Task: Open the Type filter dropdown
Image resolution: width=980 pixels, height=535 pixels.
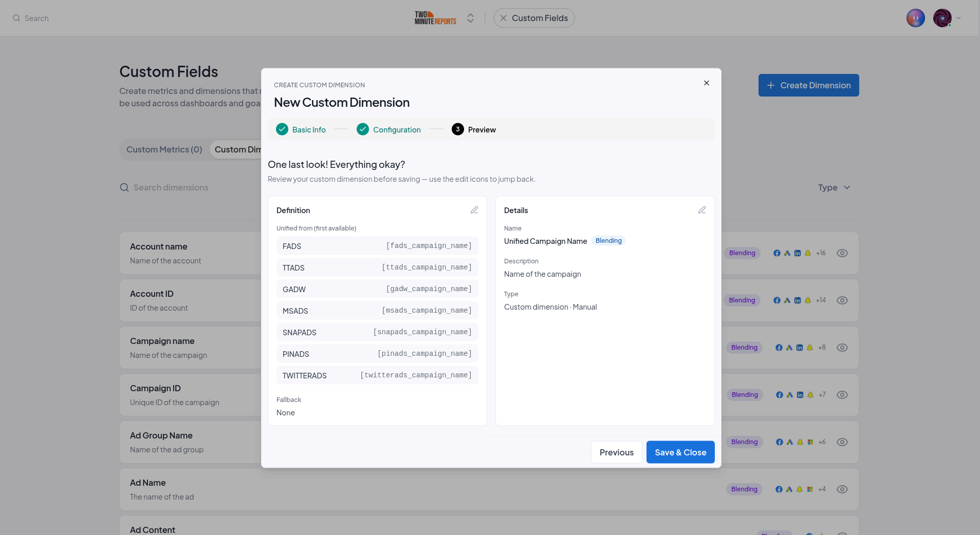Action: [x=834, y=187]
